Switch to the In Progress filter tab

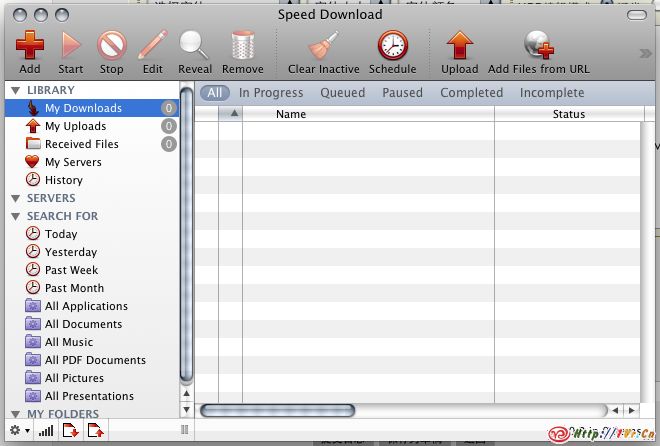pos(271,93)
